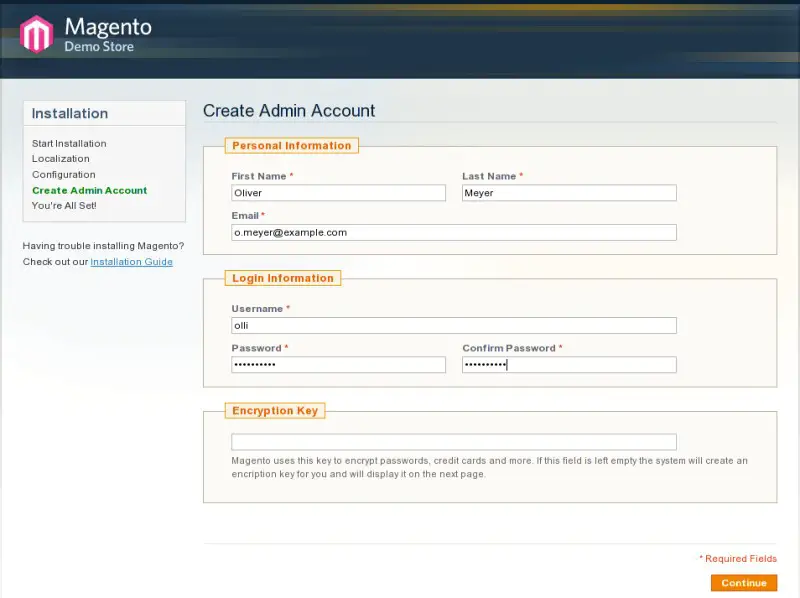Click the Magento Demo Store title text
Image resolution: width=800 pixels, height=598 pixels.
108,35
